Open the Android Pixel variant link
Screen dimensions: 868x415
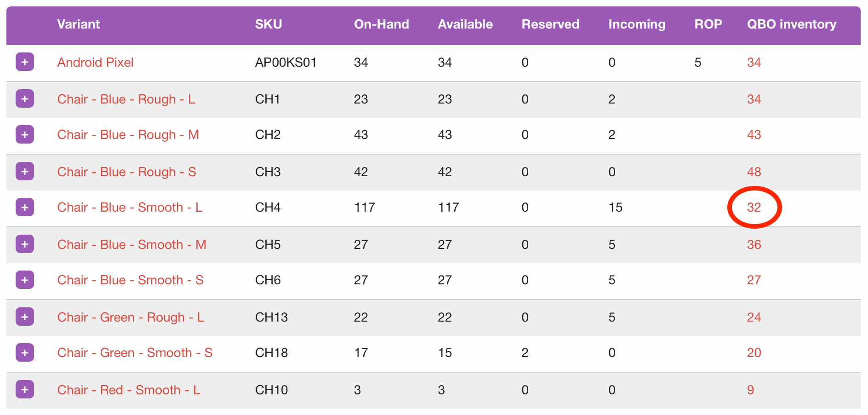click(95, 63)
